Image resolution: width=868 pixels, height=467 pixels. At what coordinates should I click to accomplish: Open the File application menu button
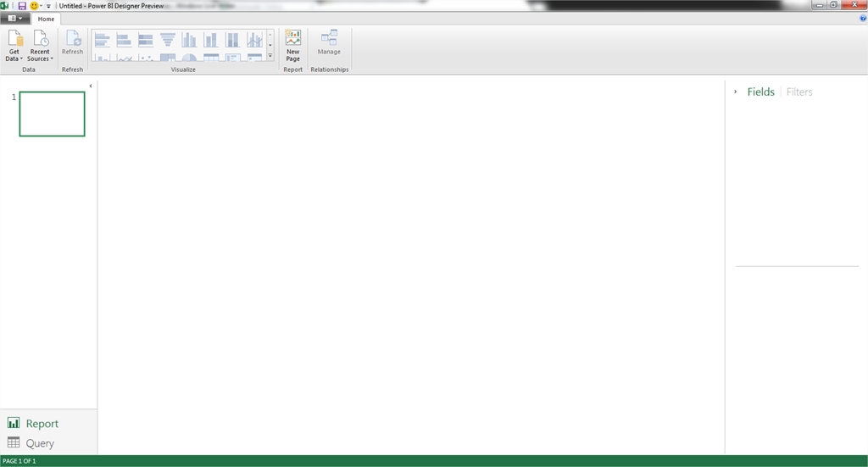[x=15, y=18]
